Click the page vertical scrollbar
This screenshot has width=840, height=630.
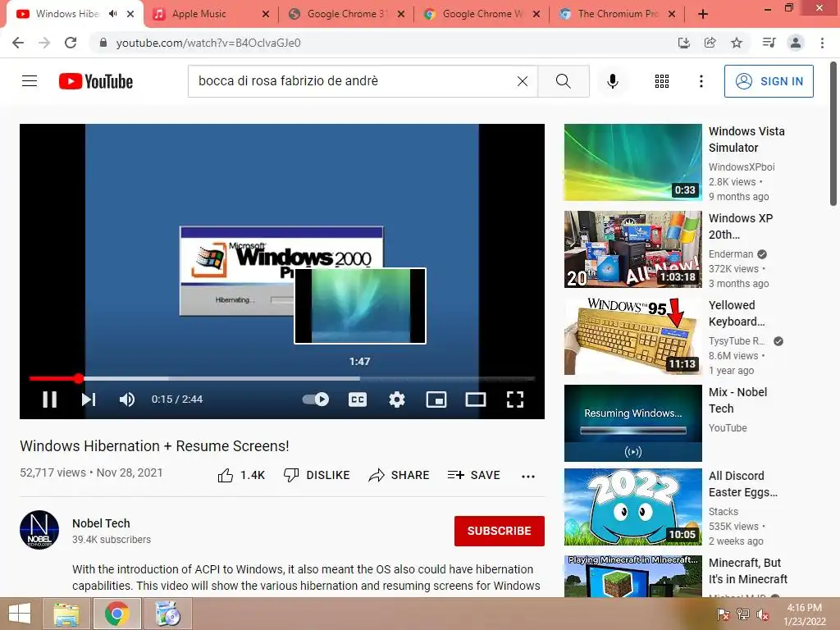click(833, 134)
